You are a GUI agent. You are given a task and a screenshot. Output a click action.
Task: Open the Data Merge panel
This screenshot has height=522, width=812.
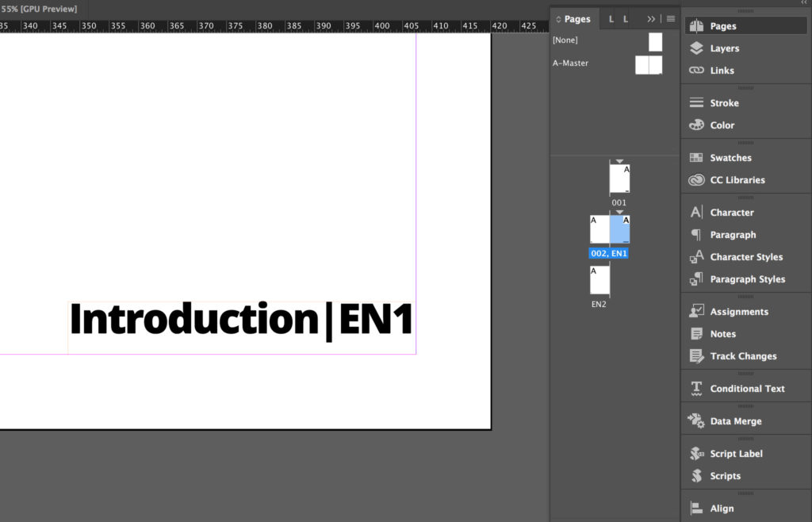click(734, 421)
